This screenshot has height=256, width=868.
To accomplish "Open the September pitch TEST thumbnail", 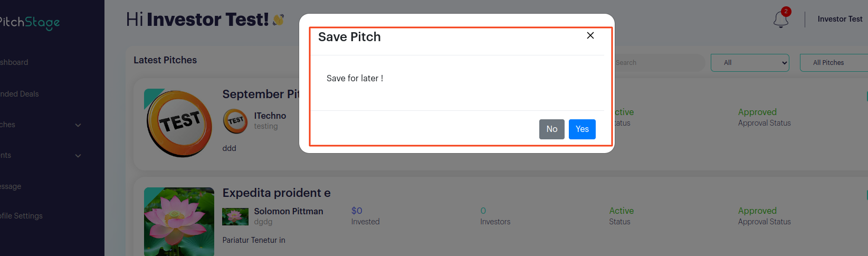I will pos(179,123).
